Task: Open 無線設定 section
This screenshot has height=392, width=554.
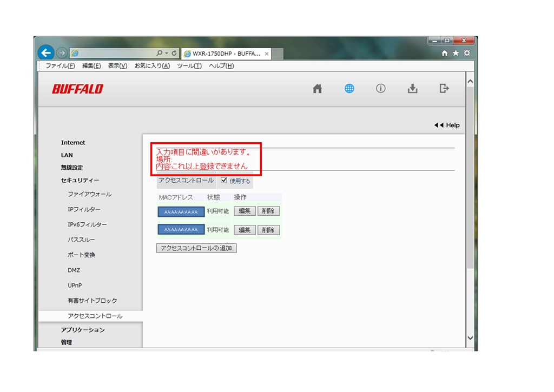Action: point(72,168)
